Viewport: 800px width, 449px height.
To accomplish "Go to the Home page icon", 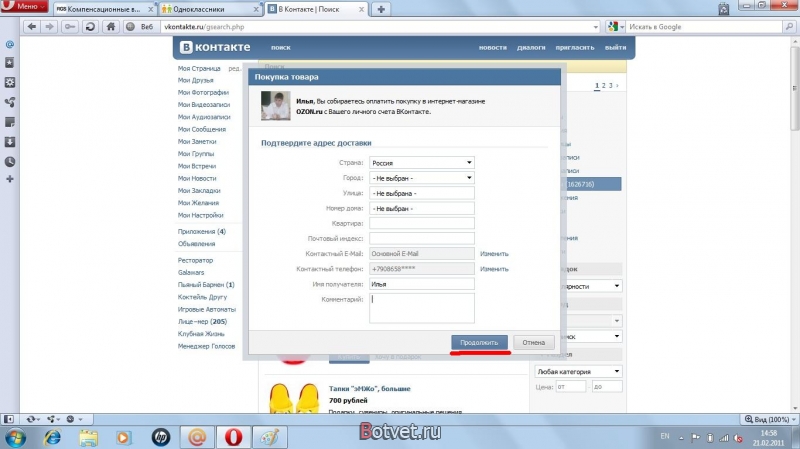I will [x=111, y=27].
